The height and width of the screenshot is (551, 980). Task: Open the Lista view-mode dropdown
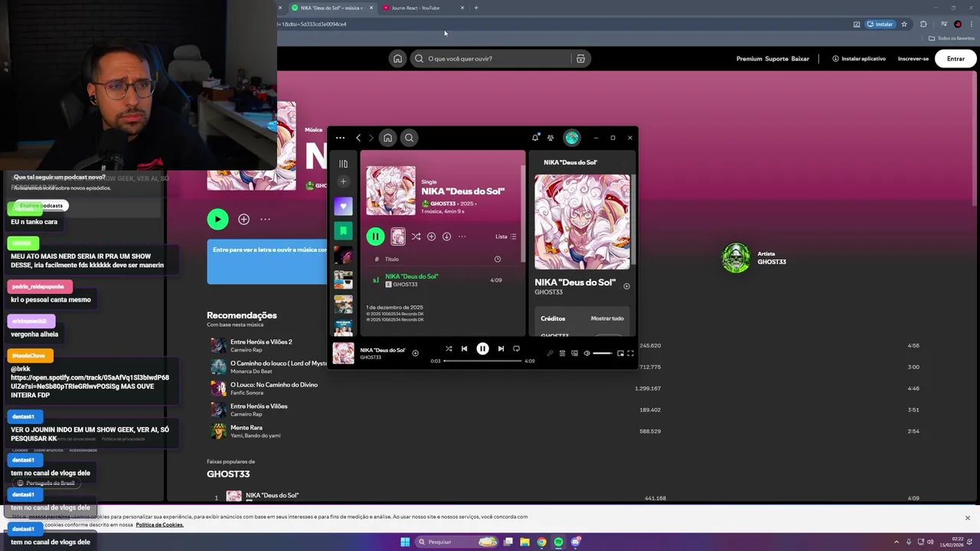pos(506,236)
